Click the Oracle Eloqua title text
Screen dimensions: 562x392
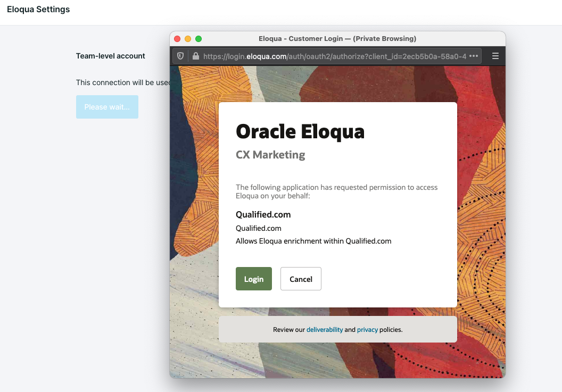point(300,131)
